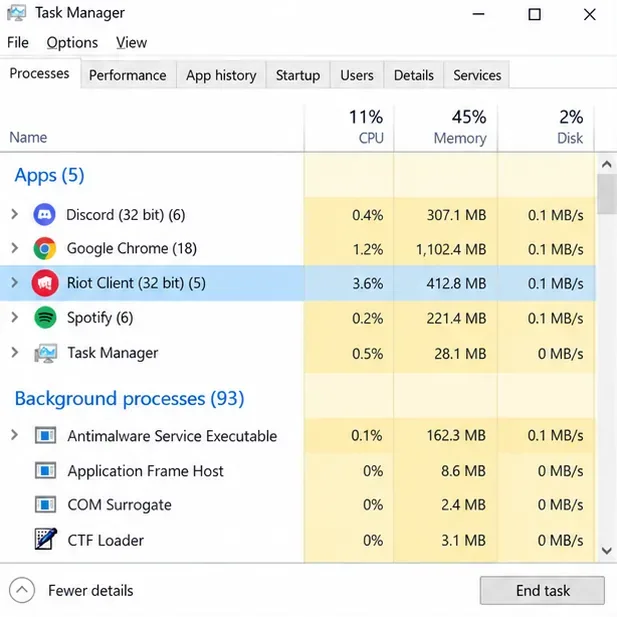Click Riot Client's 412.8 MB memory value
This screenshot has width=617, height=617.
pyautogui.click(x=456, y=284)
